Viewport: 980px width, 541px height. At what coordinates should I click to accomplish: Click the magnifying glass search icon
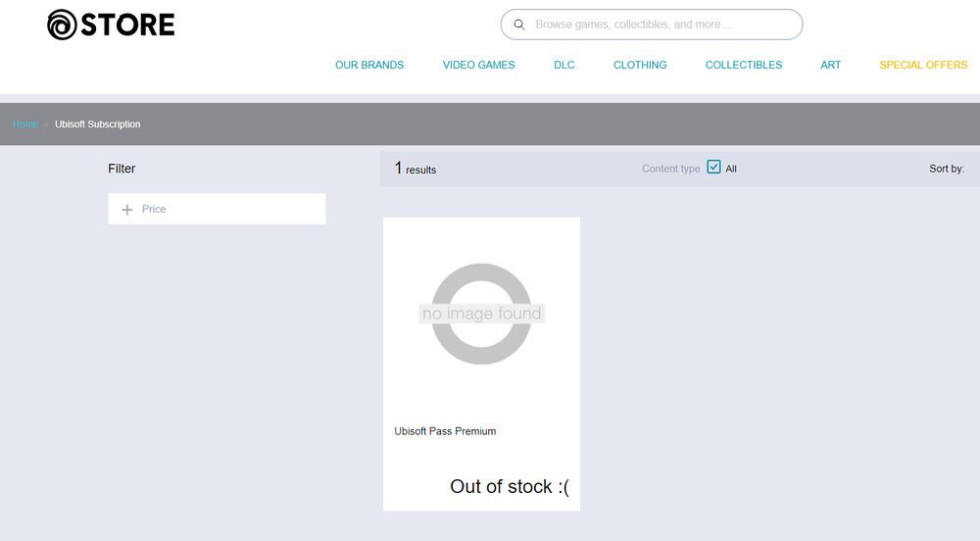(x=519, y=25)
